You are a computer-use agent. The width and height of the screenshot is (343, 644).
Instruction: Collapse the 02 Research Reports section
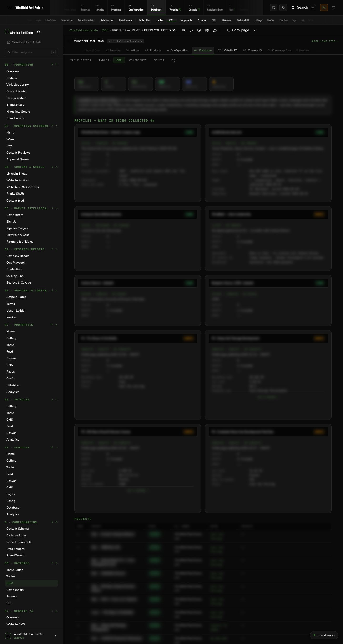(57, 249)
